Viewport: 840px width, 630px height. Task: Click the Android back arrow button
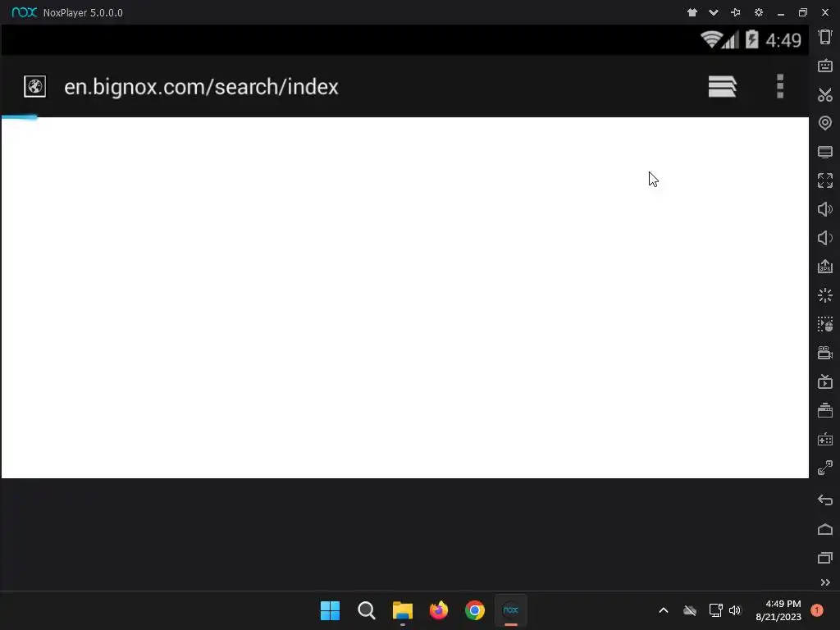pyautogui.click(x=825, y=500)
